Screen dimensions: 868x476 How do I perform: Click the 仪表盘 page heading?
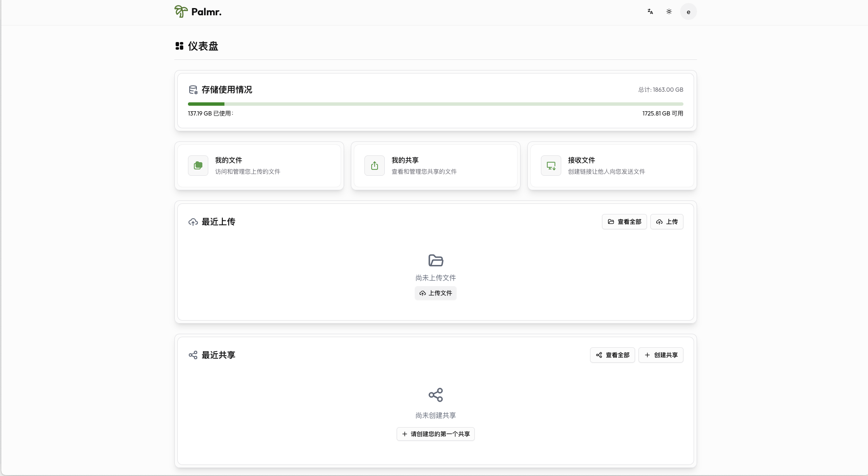[203, 46]
